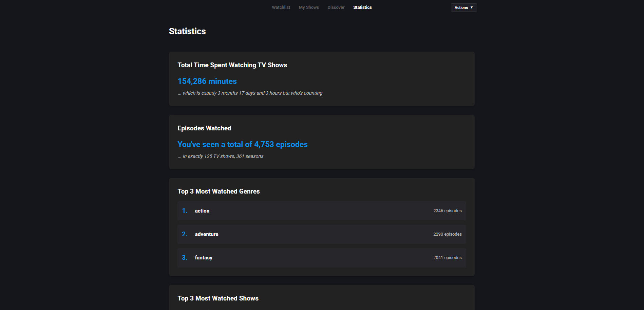Click the 125 TV shows, 361 seasons text
Viewport: 644px width, 310px height.
coord(221,156)
